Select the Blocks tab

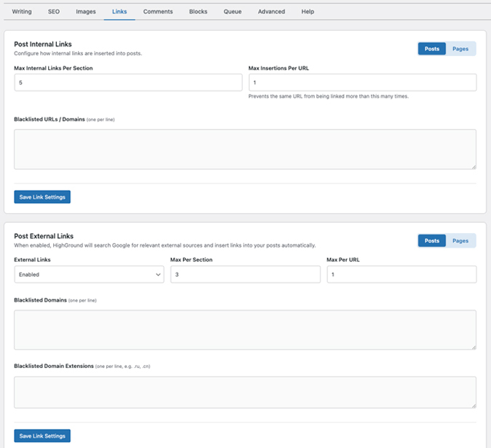(x=197, y=12)
